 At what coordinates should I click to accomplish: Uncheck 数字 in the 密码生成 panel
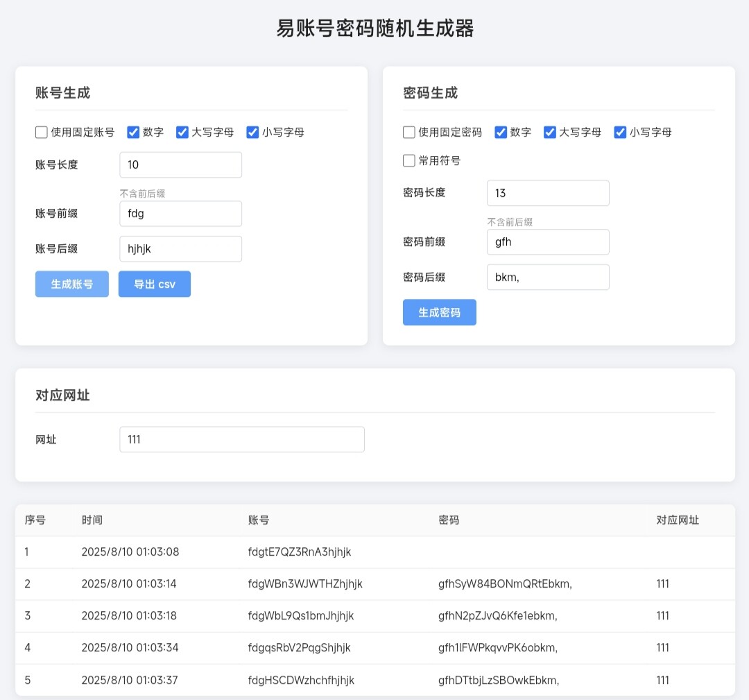point(501,132)
